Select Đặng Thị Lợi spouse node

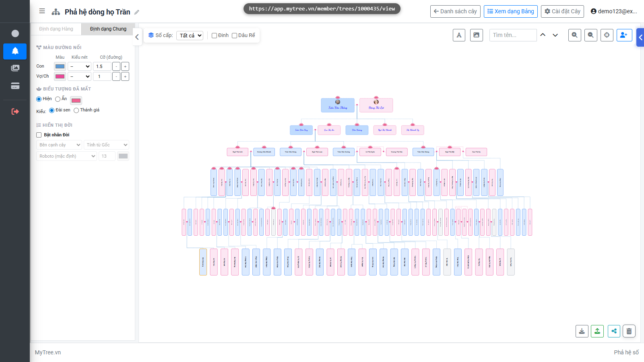(x=376, y=105)
